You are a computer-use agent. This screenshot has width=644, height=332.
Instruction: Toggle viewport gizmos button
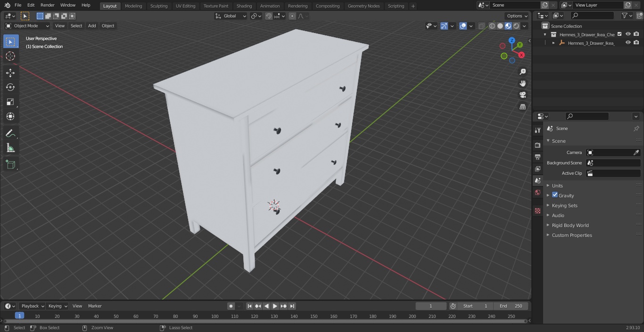pyautogui.click(x=444, y=26)
